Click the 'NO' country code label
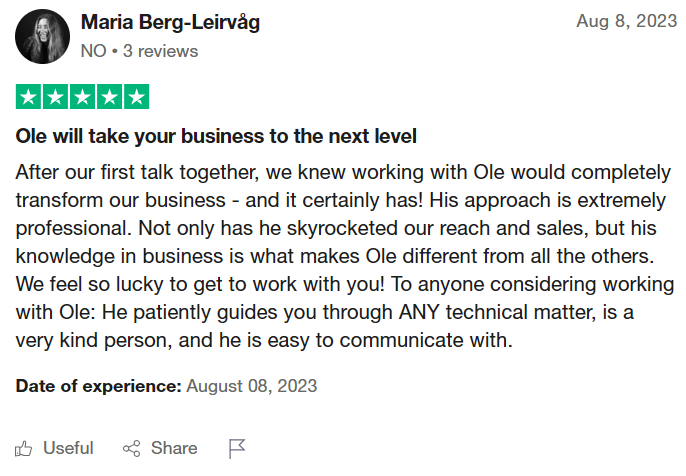The width and height of the screenshot is (686, 476). [x=92, y=51]
